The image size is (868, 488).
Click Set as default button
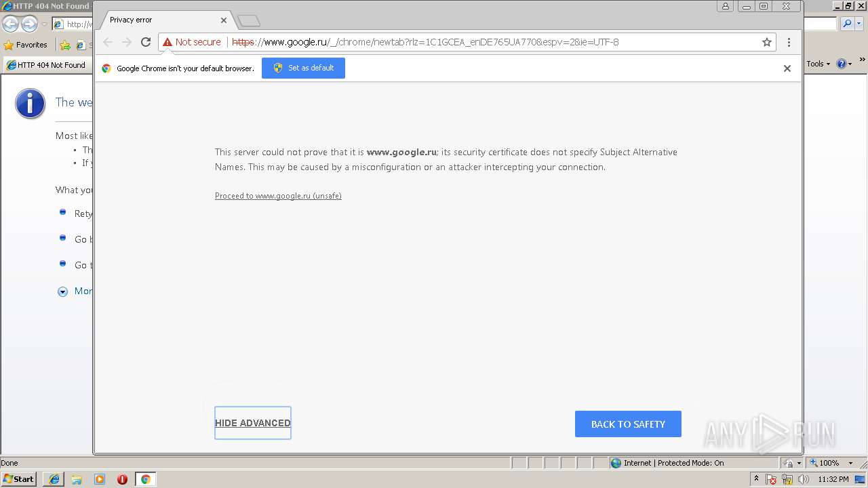[x=303, y=68]
